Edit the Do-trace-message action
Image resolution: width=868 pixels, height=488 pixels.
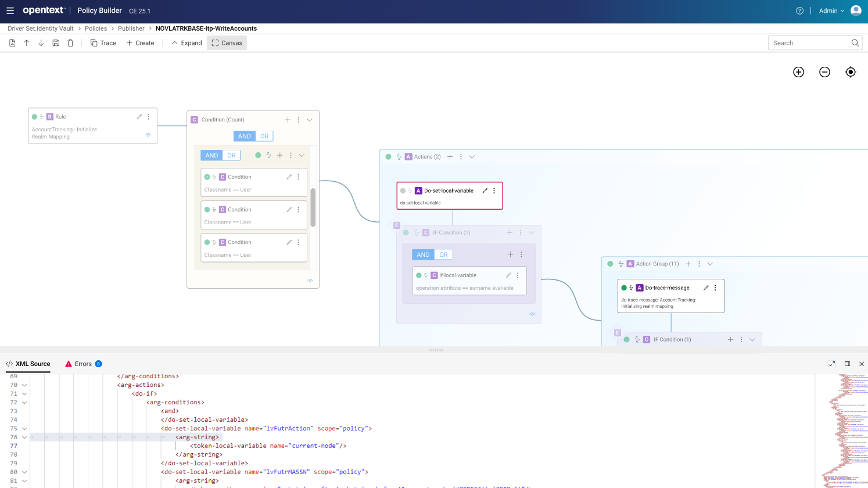(x=706, y=288)
